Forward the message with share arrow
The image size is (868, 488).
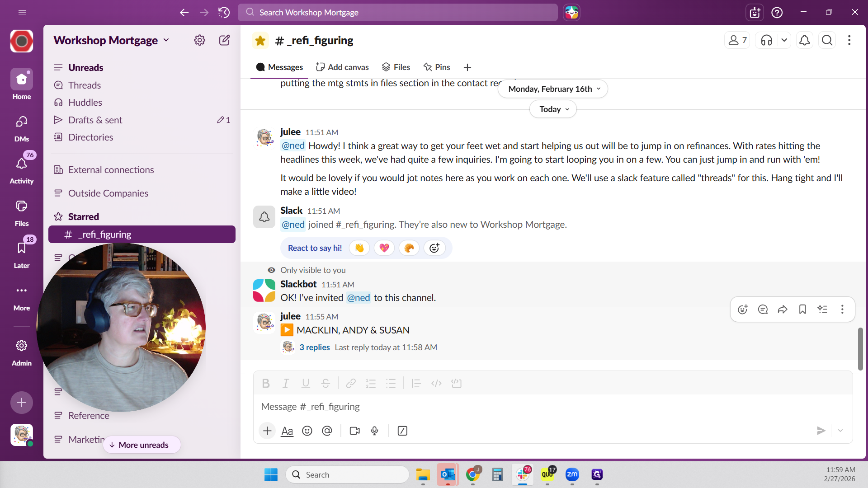[783, 309]
